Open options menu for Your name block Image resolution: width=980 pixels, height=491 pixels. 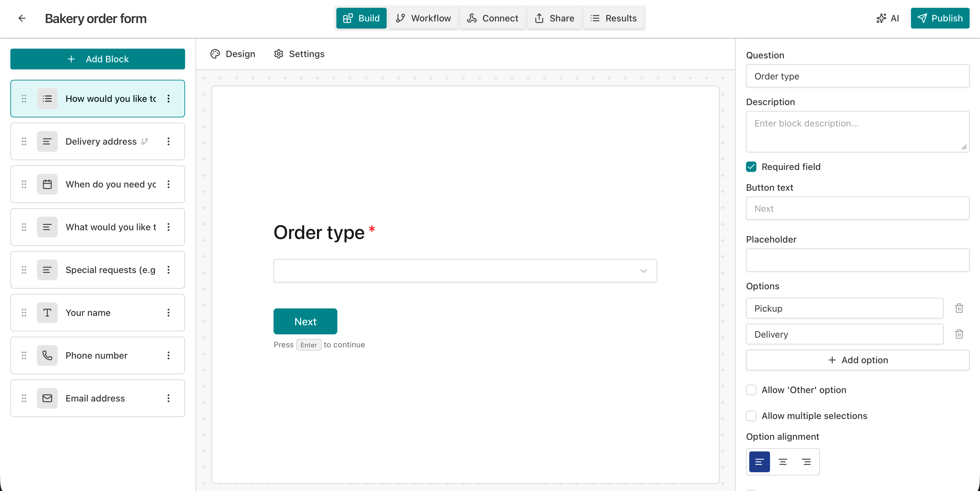(169, 313)
